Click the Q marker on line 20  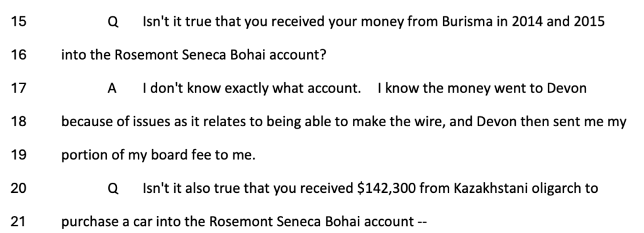coord(113,188)
